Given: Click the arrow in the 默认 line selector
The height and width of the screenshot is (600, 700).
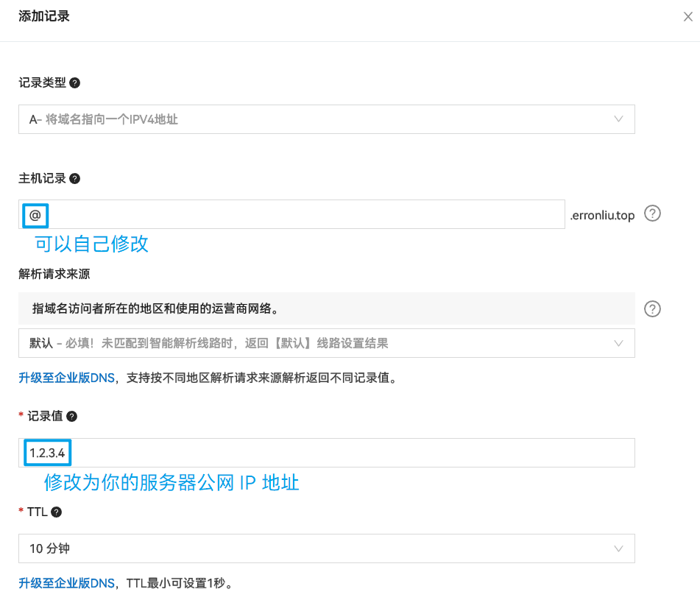Looking at the screenshot, I should (x=618, y=343).
